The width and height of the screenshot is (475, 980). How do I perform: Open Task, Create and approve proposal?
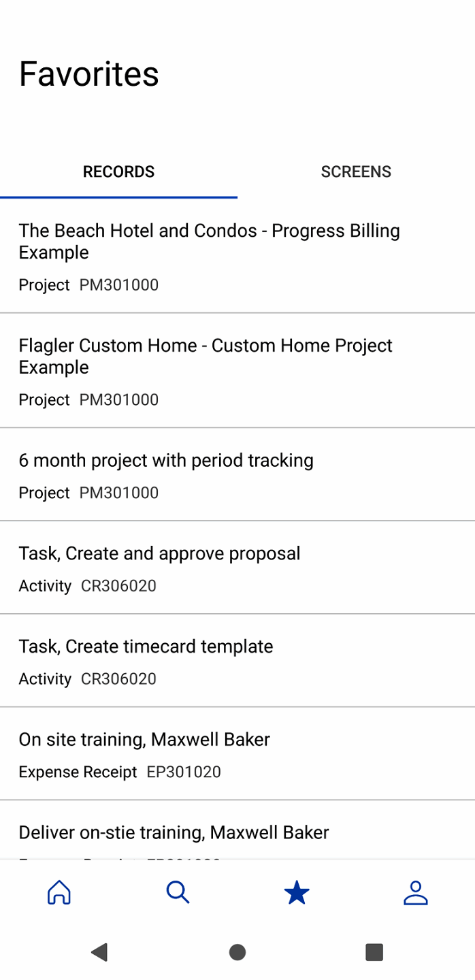point(159,554)
